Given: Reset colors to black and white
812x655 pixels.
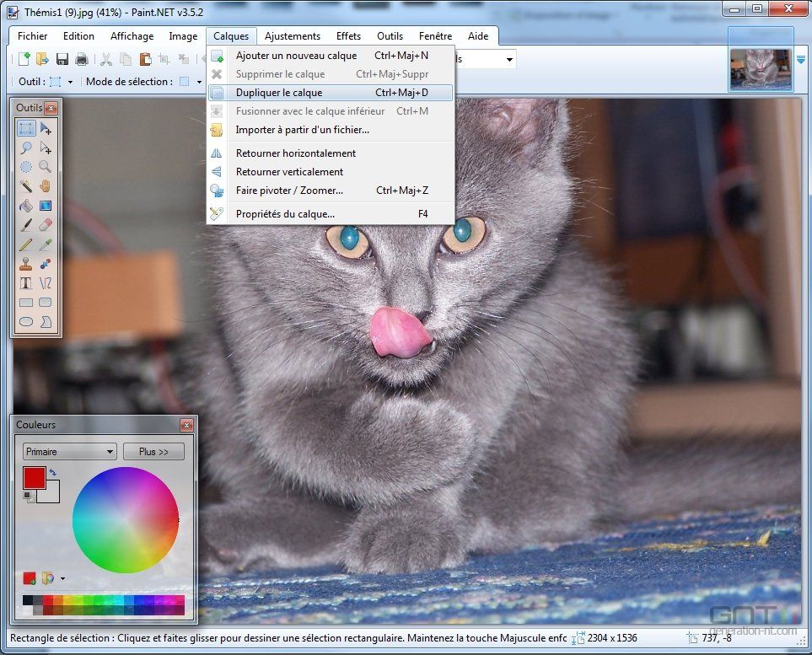Looking at the screenshot, I should [x=28, y=497].
